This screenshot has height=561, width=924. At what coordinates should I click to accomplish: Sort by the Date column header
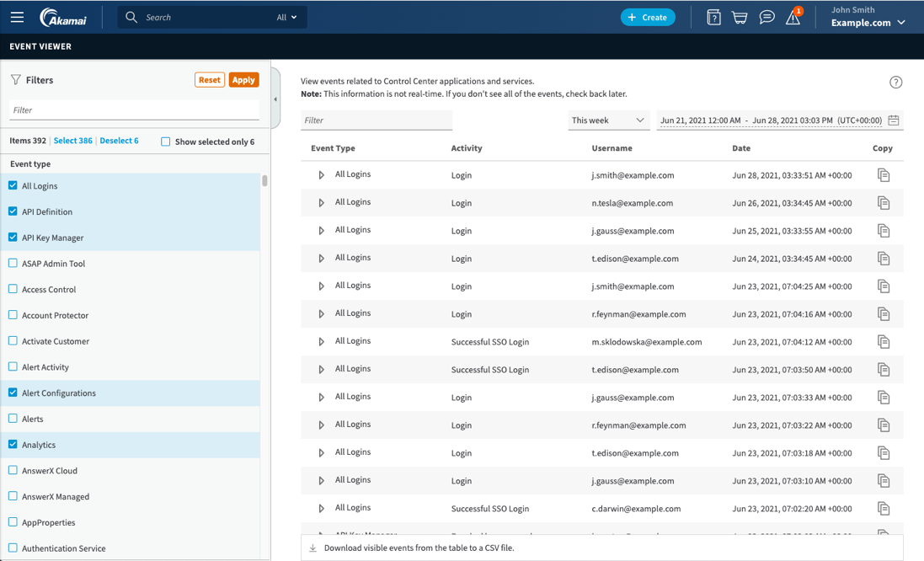coord(741,148)
